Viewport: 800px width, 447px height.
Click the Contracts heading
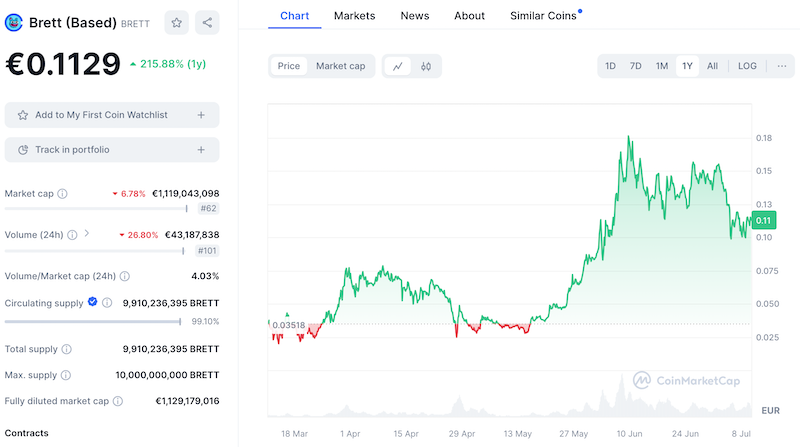click(27, 433)
